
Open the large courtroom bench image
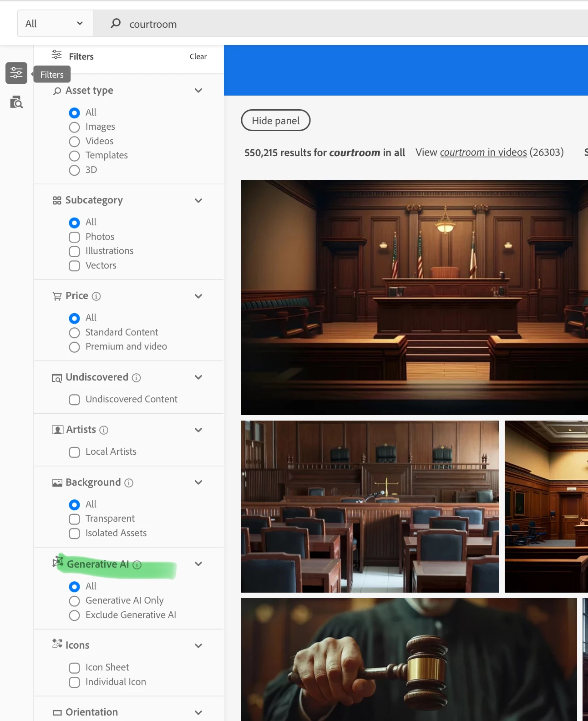[x=415, y=297]
